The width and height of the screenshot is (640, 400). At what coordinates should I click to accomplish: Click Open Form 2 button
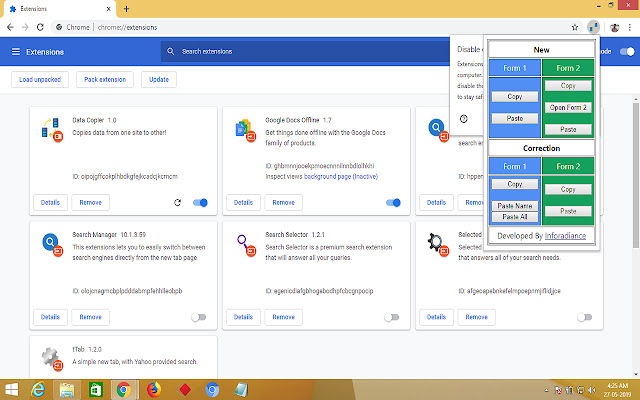(568, 108)
